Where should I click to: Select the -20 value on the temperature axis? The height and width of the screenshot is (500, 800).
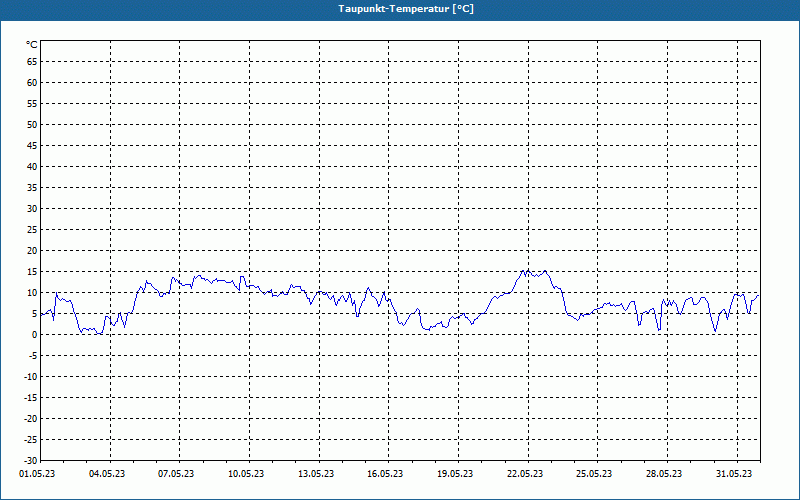click(x=31, y=418)
